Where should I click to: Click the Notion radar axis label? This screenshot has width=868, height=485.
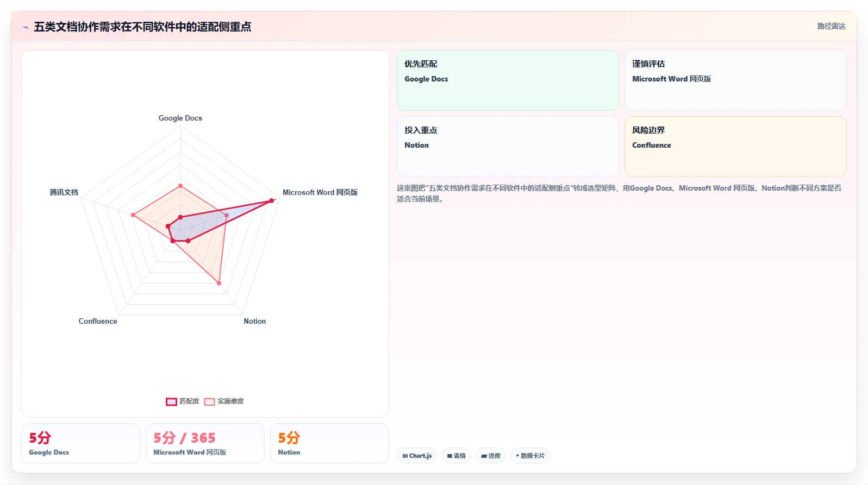(255, 321)
